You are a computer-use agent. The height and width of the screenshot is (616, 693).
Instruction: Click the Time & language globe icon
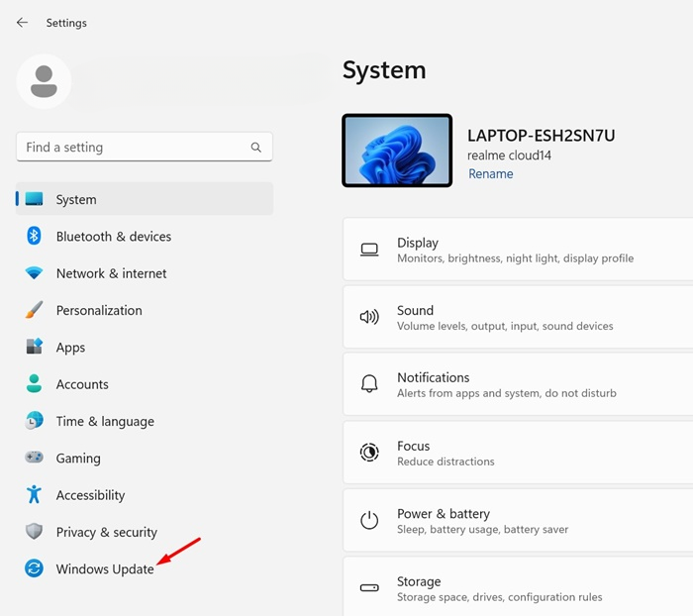34,420
